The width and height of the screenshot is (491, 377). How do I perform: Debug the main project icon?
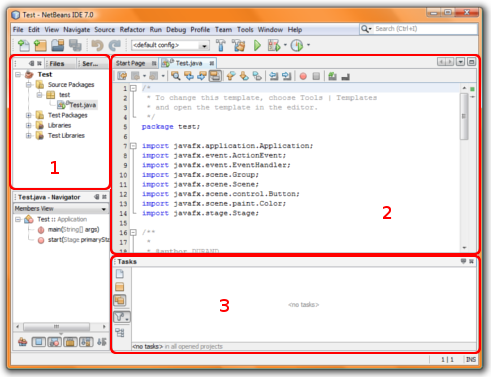[274, 45]
